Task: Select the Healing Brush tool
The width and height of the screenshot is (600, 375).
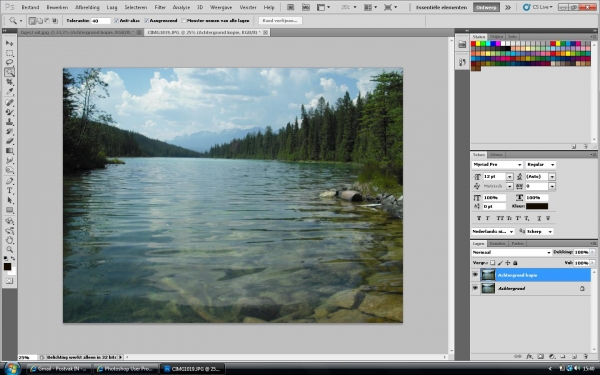Action: click(10, 103)
